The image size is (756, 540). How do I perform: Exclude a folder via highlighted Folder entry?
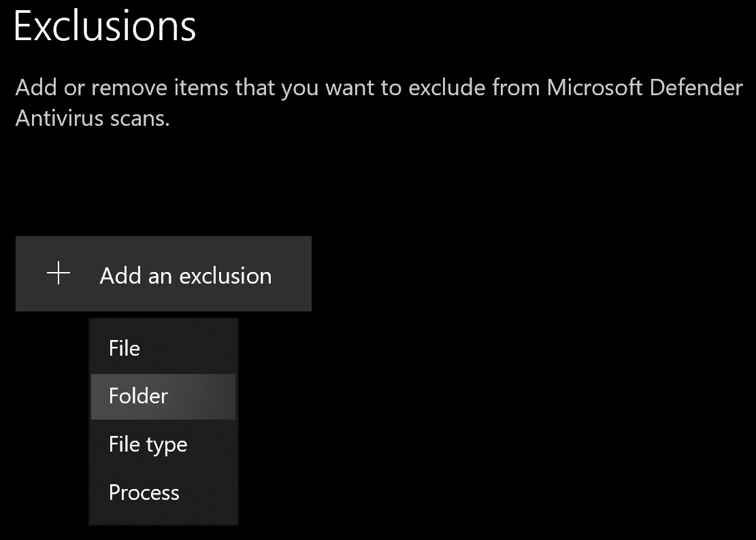coord(163,396)
